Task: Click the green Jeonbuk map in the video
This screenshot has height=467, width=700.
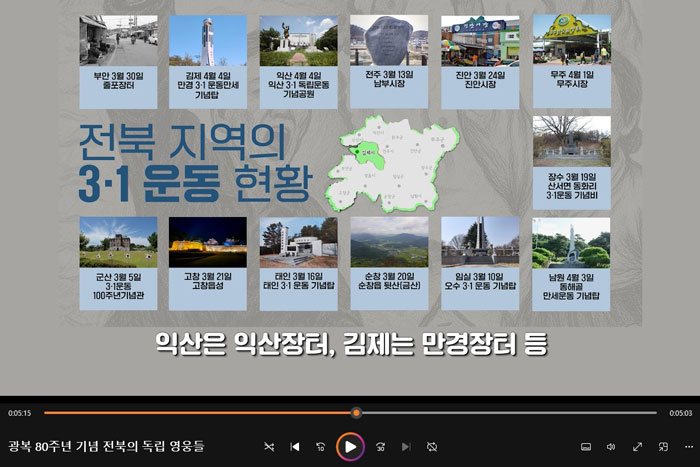Action: pos(398,167)
